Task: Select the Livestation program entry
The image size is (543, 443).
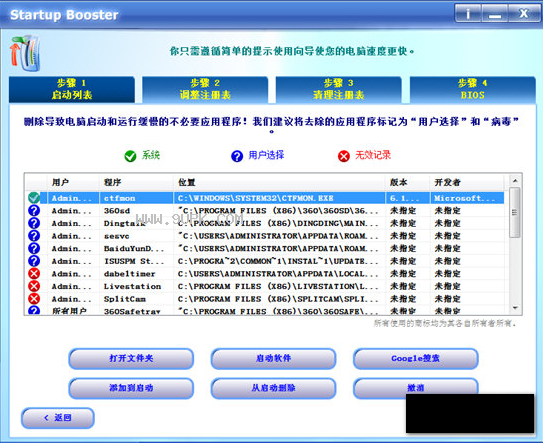Action: click(132, 286)
